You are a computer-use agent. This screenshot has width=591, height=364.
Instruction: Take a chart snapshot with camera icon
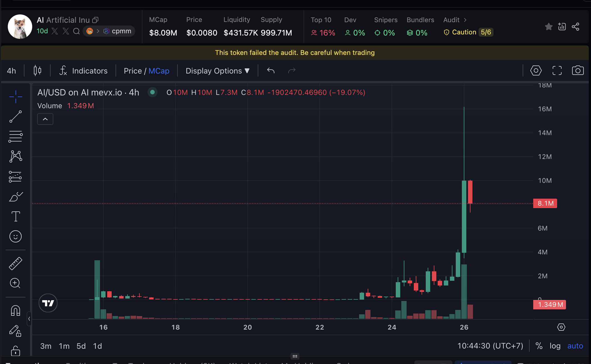pos(578,70)
